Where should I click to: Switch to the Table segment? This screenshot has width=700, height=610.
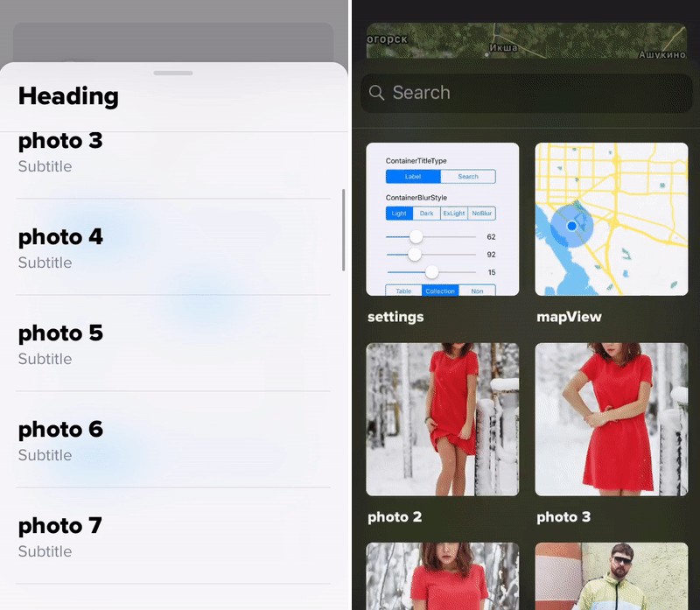(403, 291)
